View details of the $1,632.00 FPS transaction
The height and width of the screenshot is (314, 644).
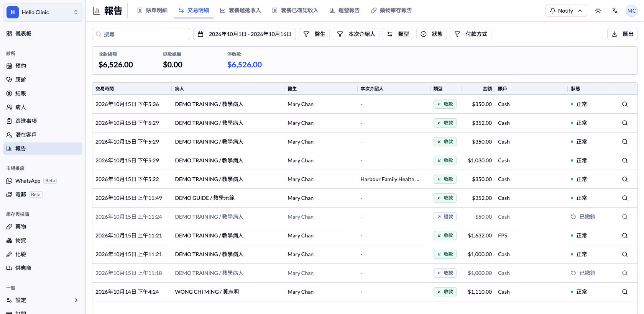[x=624, y=235]
